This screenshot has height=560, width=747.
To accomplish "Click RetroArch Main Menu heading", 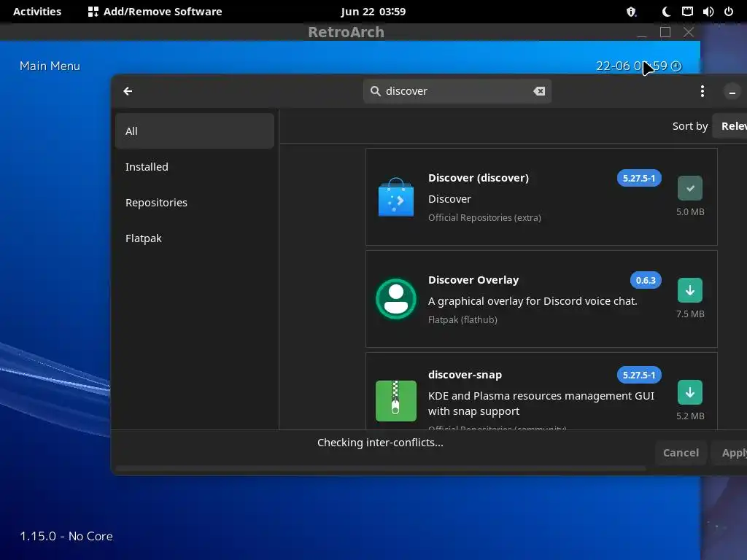I will [50, 66].
